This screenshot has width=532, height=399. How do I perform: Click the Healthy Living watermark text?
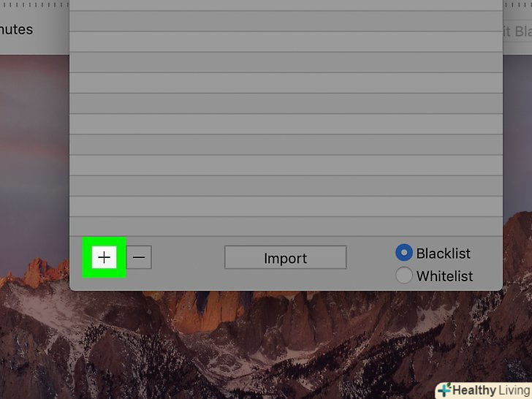click(x=492, y=390)
